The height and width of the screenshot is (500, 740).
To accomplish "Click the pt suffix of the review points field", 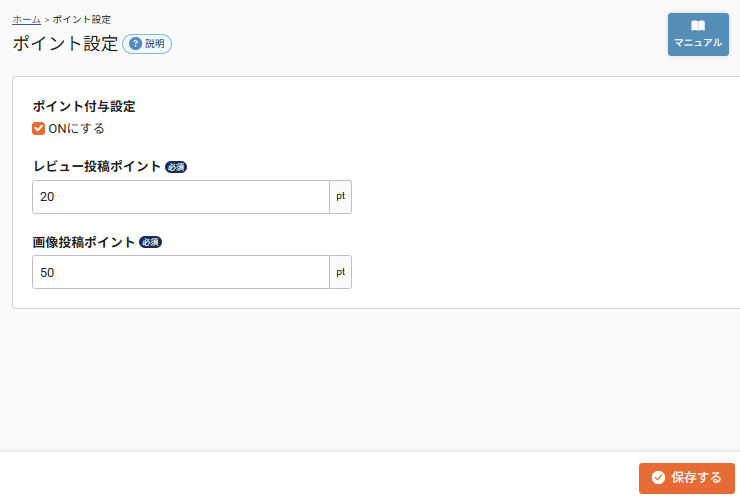I will [340, 197].
